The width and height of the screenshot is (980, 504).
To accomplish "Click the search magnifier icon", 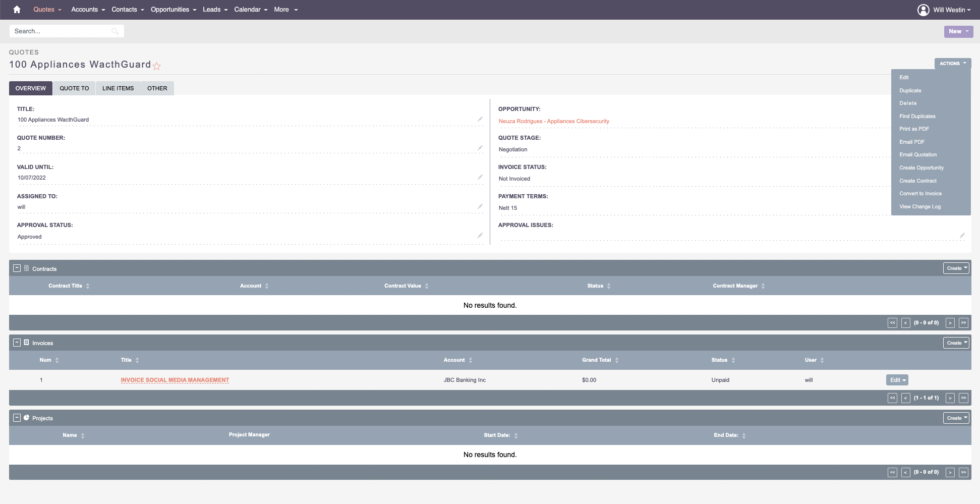I will coord(115,31).
